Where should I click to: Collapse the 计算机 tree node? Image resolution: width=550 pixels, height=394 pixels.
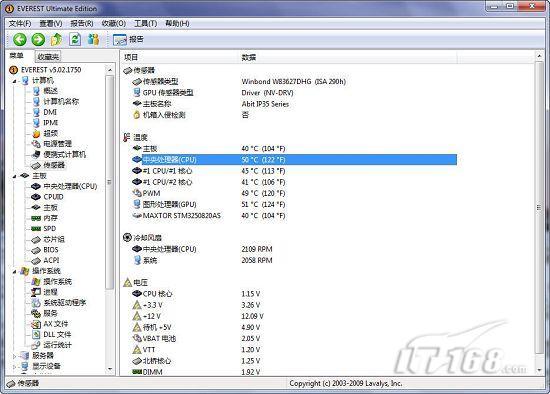[x=14, y=81]
